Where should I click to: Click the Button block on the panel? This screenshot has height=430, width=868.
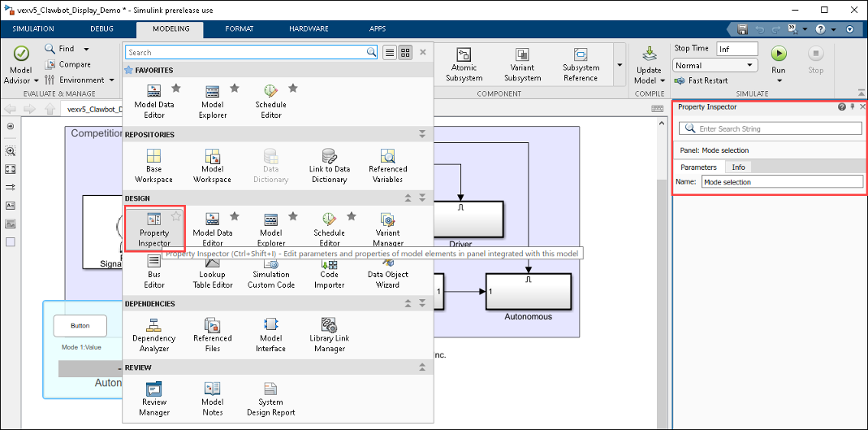(80, 326)
